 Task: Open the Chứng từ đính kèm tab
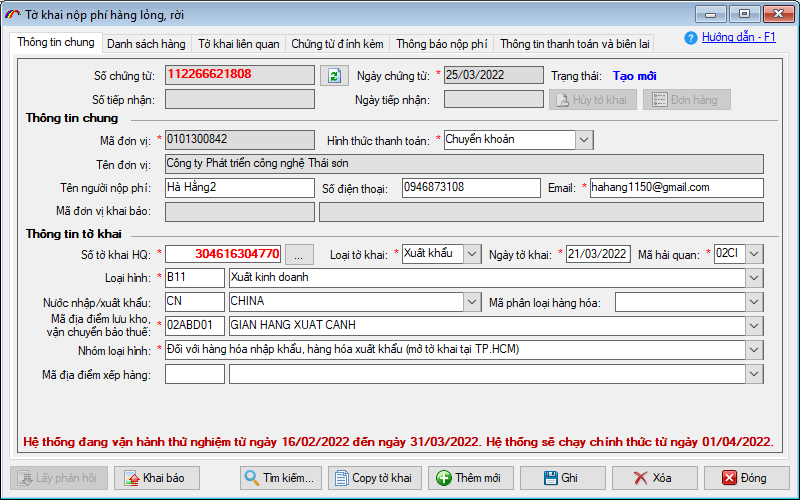click(337, 44)
